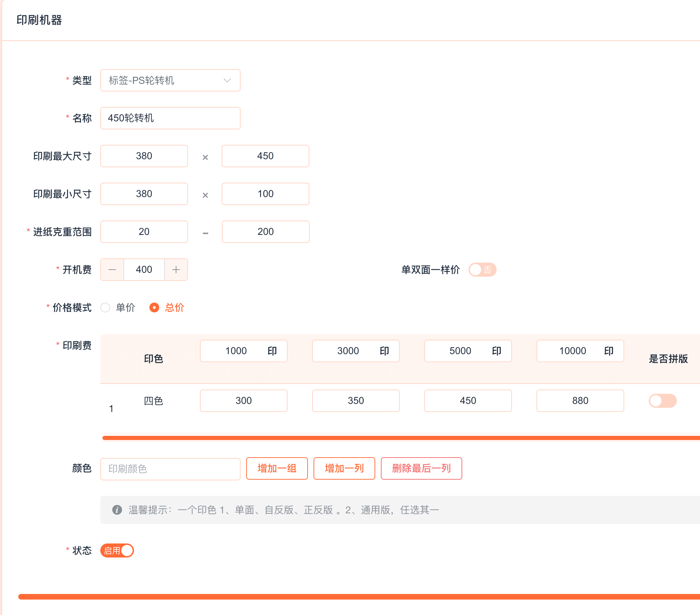Toggle the 是否拼版 switch for 四色 row
This screenshot has width=700, height=615.
pos(662,401)
